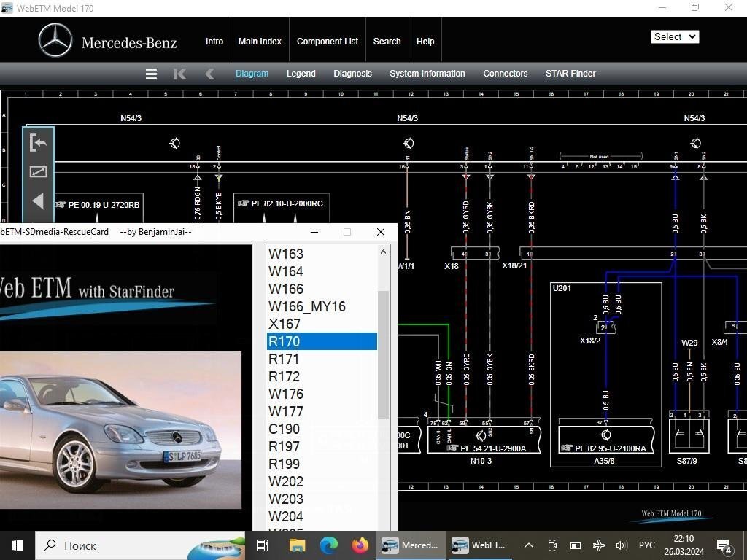Switch to the Legend tab

301,74
